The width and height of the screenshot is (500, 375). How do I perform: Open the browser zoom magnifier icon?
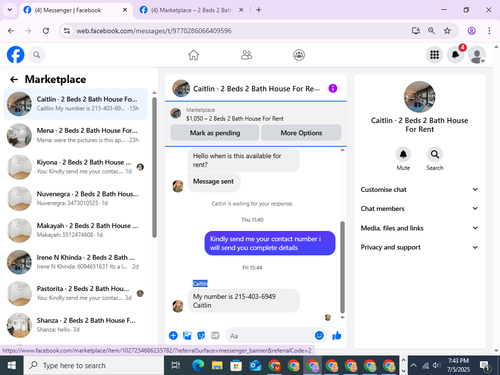pos(431,31)
